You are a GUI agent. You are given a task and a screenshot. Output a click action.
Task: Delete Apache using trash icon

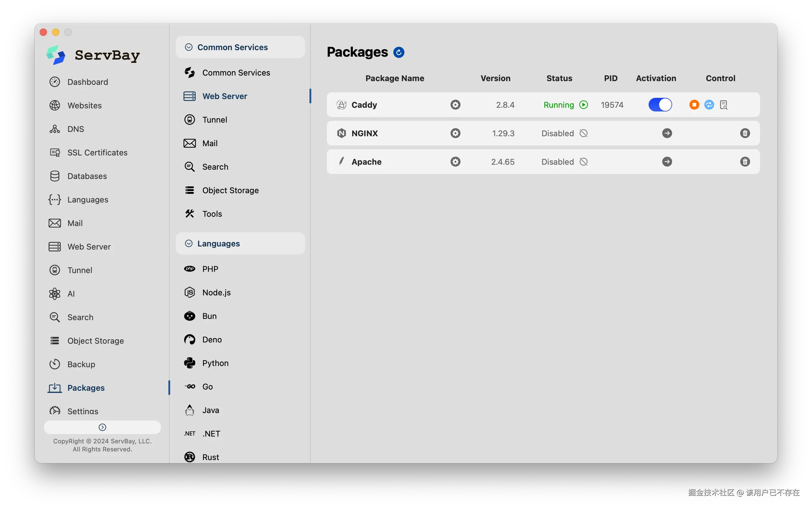tap(745, 162)
